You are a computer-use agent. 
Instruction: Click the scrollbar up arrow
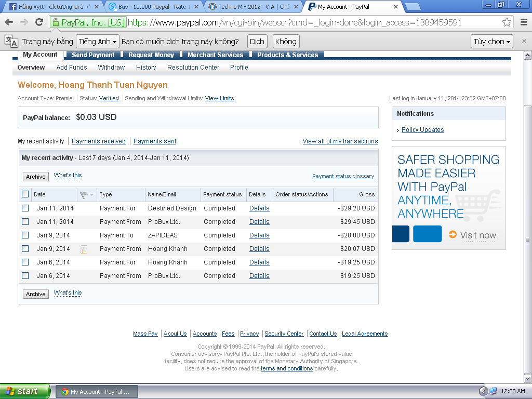point(528,55)
